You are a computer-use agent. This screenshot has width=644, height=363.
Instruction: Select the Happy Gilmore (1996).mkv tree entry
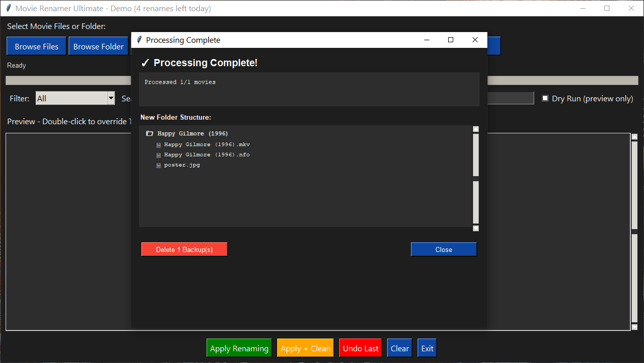tap(206, 144)
